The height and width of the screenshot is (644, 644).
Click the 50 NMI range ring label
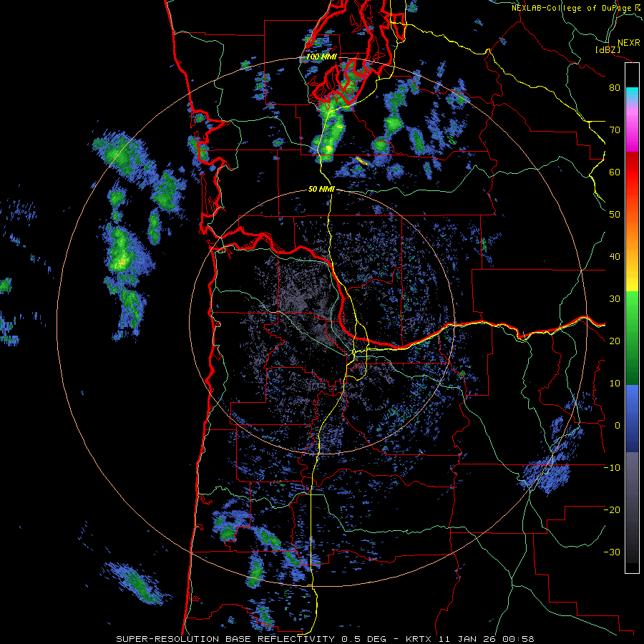pyautogui.click(x=321, y=190)
